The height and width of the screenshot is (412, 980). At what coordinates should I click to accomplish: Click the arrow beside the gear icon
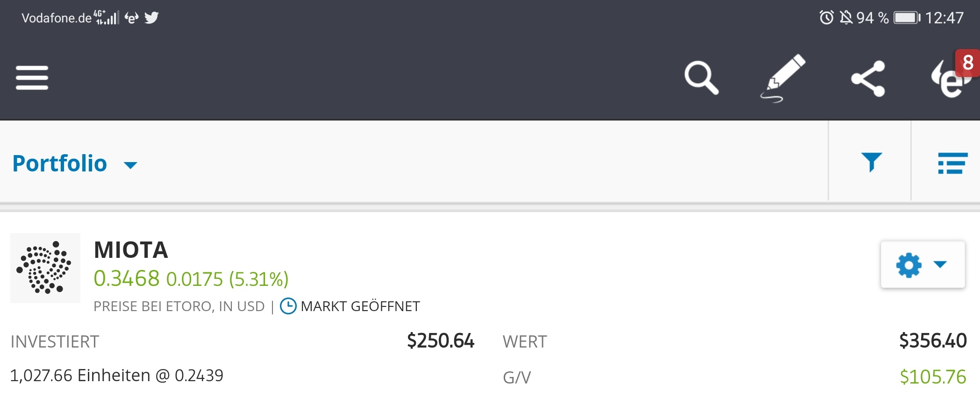[940, 264]
